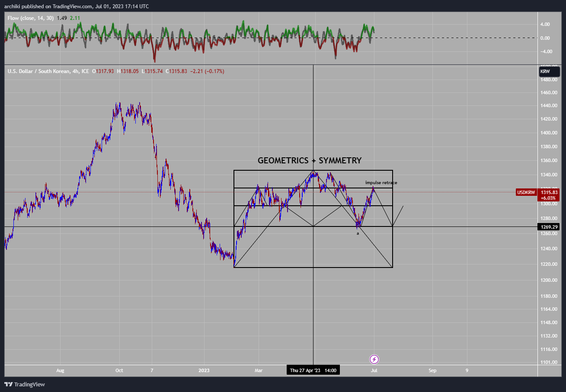Click the low price value L1315.74
Viewport: 566px width, 392px height.
tap(152, 71)
